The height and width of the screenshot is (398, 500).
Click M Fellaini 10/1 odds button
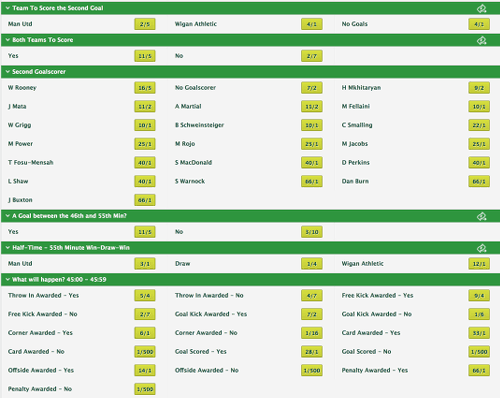[479, 107]
